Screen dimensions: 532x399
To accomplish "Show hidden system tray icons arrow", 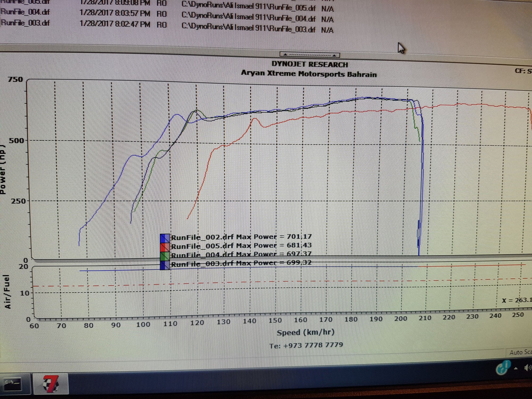I will coord(516,368).
